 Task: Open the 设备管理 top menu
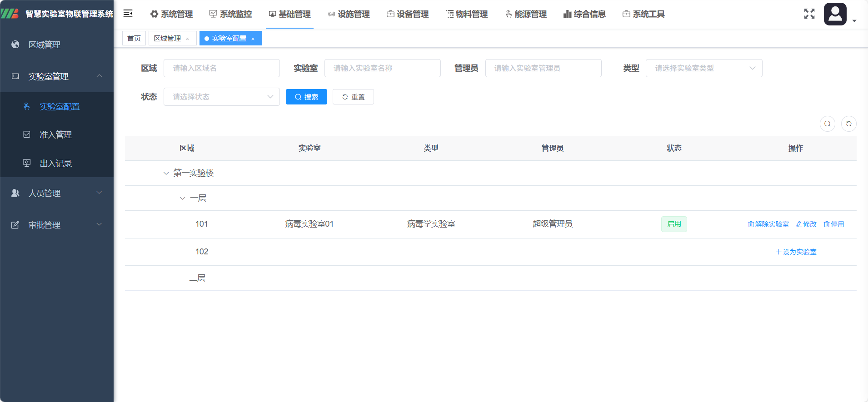[408, 14]
